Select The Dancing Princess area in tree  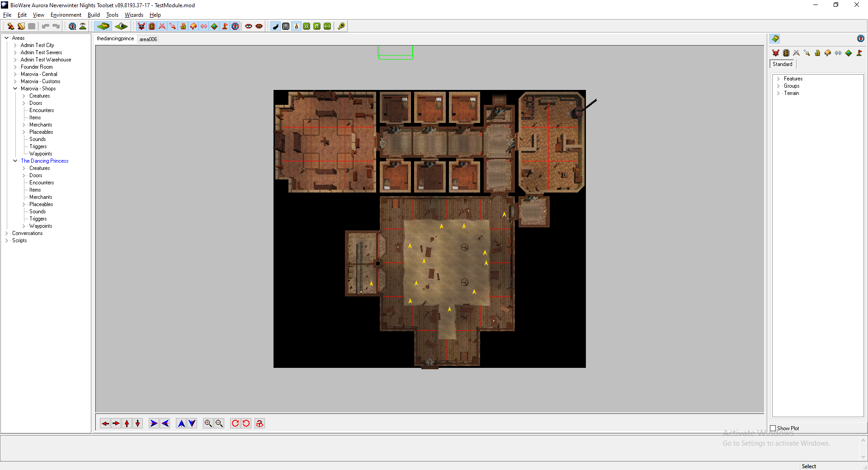click(x=45, y=161)
